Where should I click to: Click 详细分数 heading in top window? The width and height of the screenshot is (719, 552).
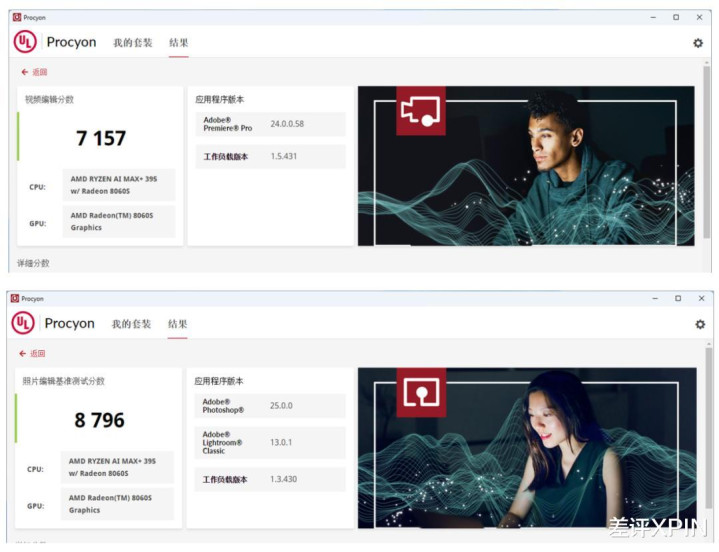[33, 263]
